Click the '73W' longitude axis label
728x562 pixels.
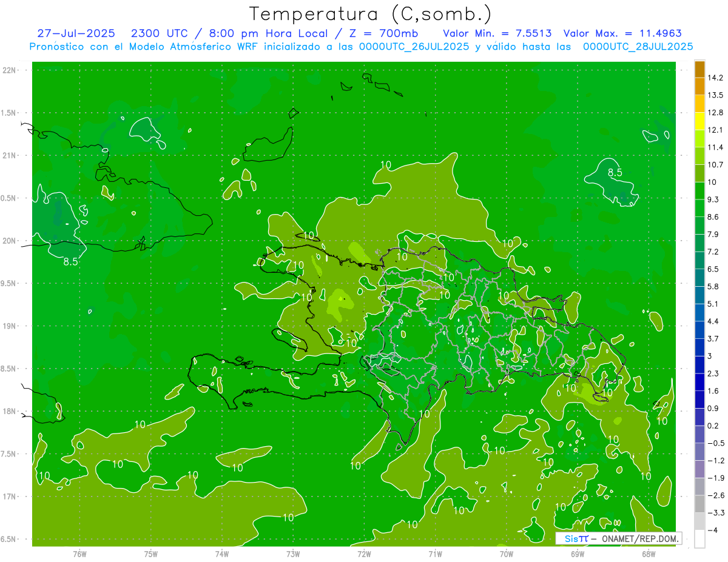click(x=293, y=554)
